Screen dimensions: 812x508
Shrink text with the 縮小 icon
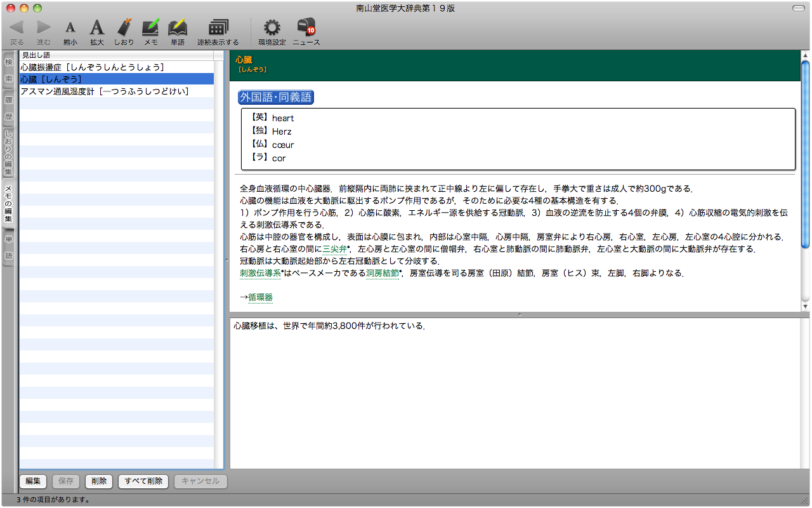70,27
